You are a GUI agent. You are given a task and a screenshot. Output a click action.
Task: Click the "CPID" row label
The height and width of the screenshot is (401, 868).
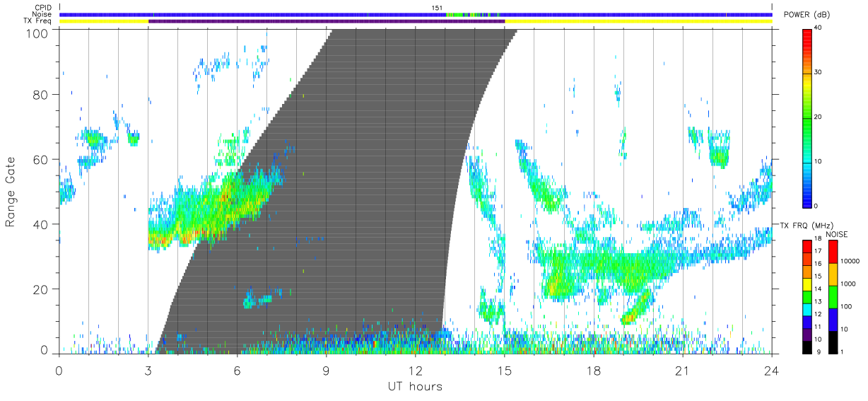tap(43, 8)
